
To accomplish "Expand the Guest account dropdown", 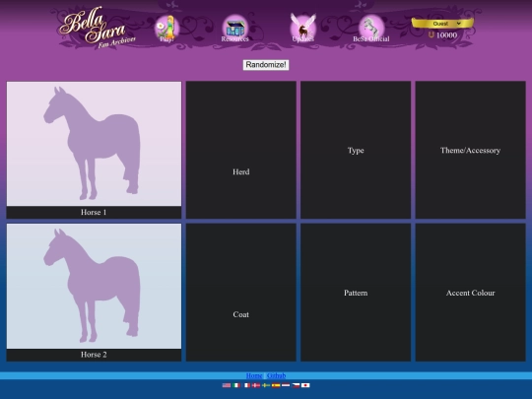I will click(442, 24).
